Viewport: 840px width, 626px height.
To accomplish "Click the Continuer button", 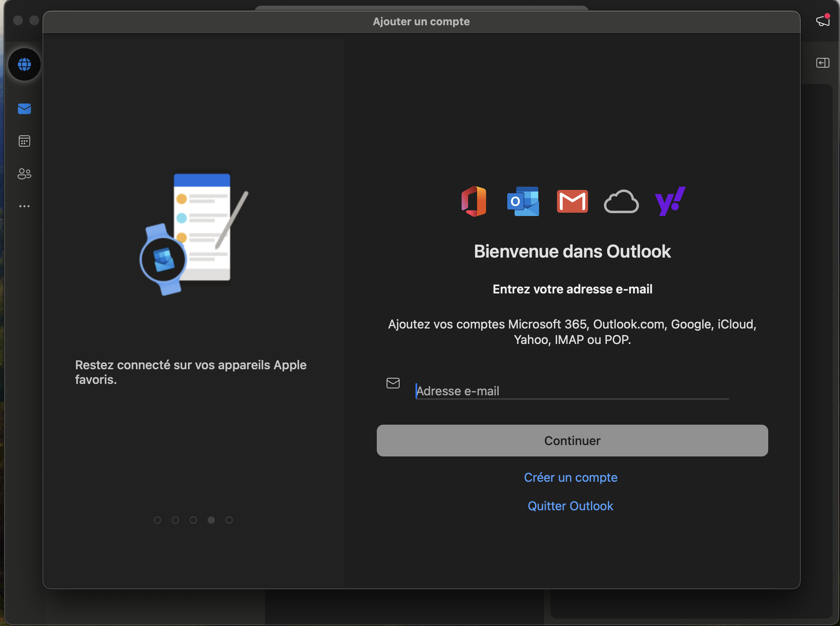I will [x=573, y=441].
